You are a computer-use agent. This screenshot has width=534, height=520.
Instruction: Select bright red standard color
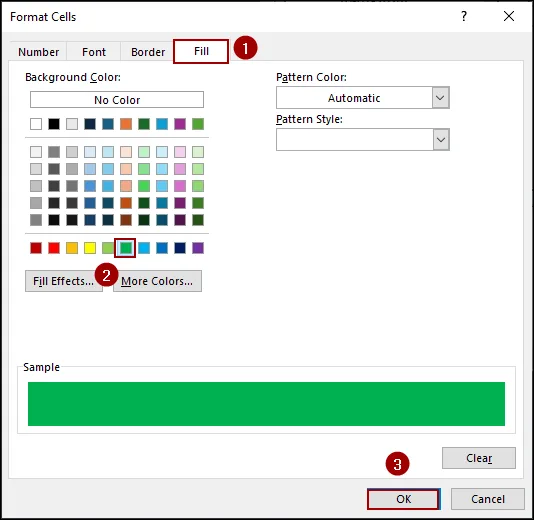[x=54, y=248]
